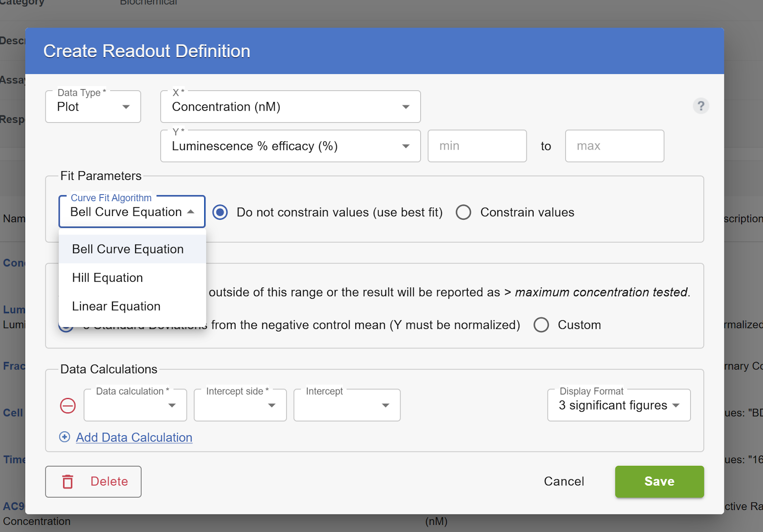Screen dimensions: 763x532
Task: Click the Y min input field
Action: tap(477, 146)
